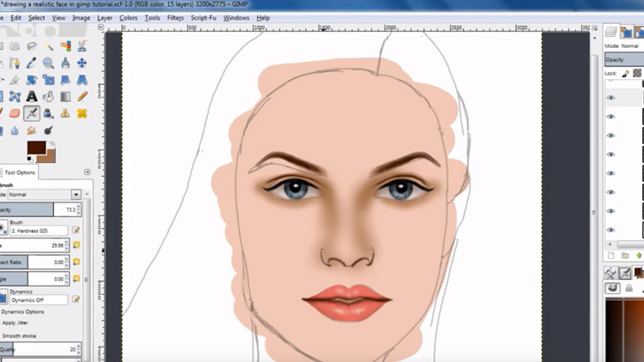Choose the Scissors Select tool
Image resolution: width=644 pixels, height=362 pixels.
click(82, 45)
